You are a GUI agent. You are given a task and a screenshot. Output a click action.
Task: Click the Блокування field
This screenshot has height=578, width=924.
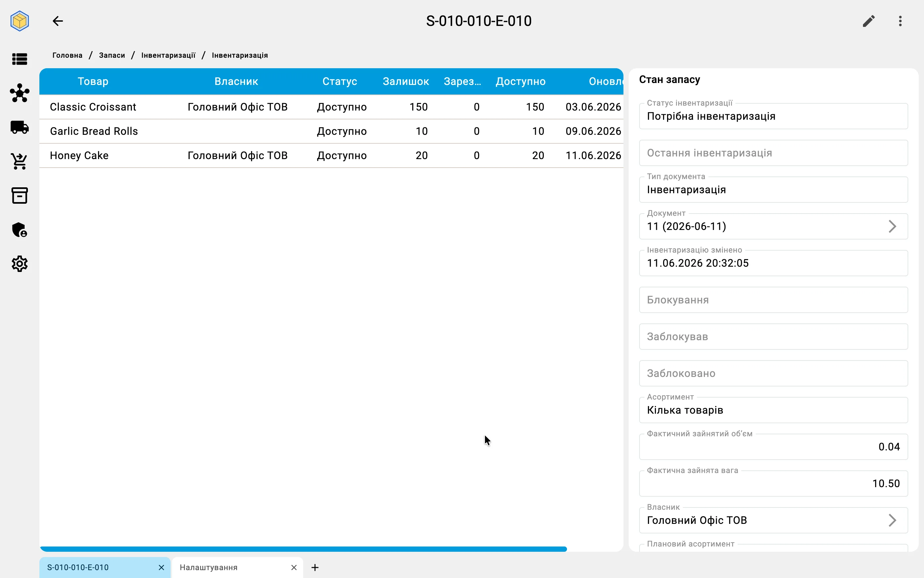coord(773,300)
